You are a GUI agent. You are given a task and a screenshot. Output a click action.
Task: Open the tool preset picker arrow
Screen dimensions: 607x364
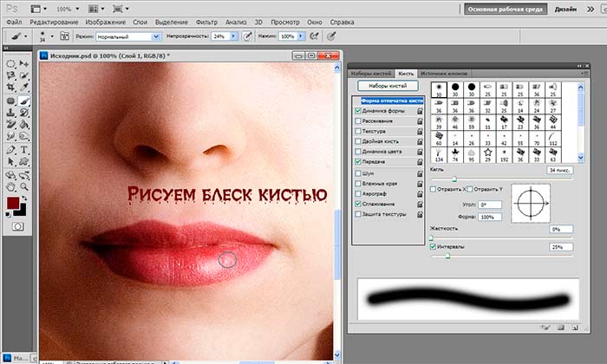(x=25, y=36)
